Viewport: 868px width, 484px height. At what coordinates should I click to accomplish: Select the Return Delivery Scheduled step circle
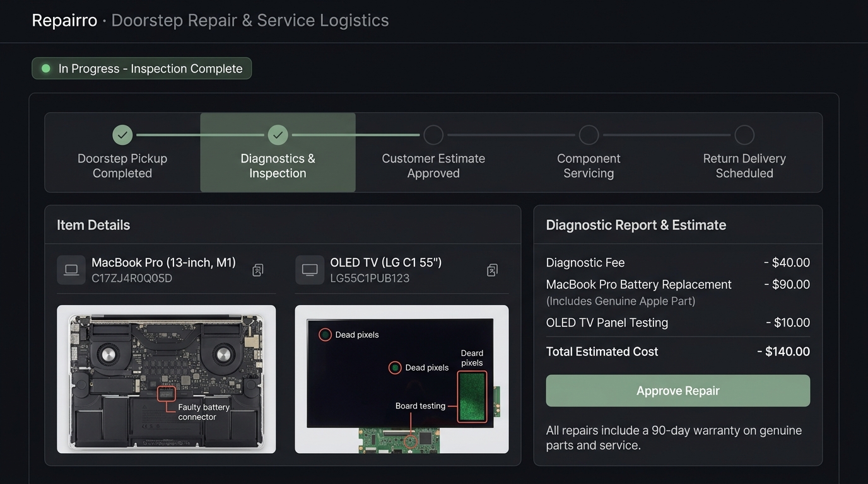coord(744,135)
